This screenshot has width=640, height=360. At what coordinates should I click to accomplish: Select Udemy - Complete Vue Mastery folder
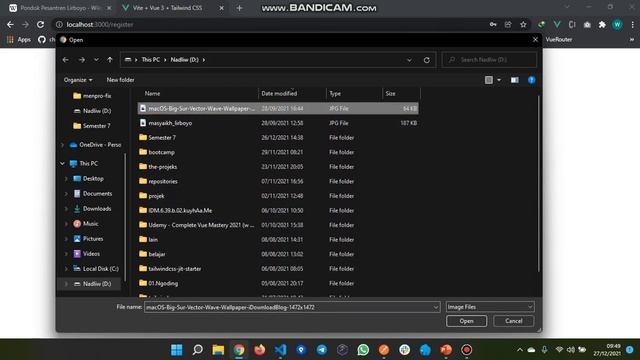coord(278,225)
